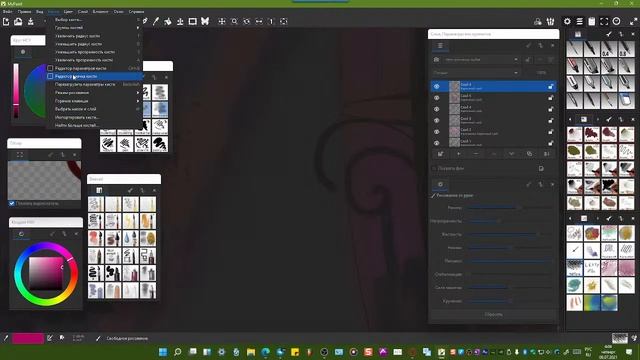This screenshot has height=360, width=640.
Task: Pick the brush thumbnail labeled 0.4
Action: click(x=609, y=49)
